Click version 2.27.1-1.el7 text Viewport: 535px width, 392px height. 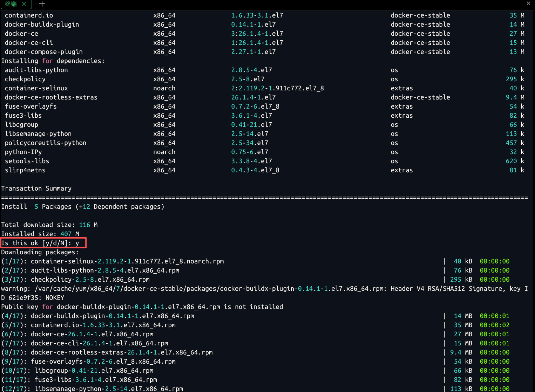coord(253,52)
